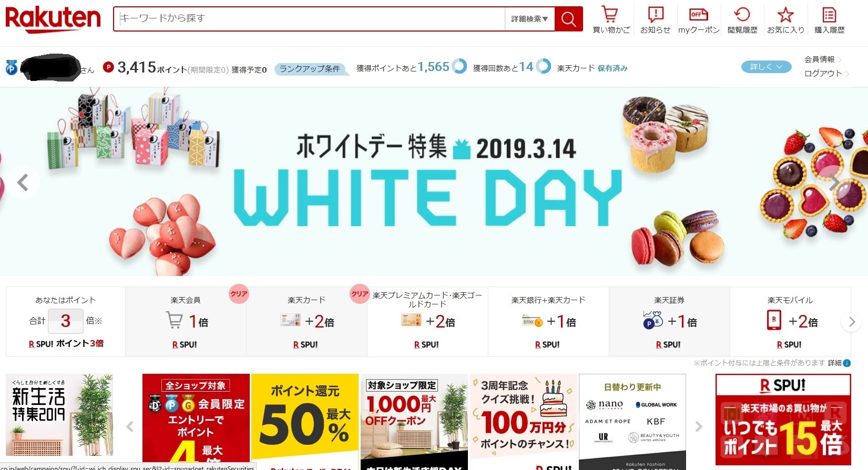This screenshot has width=868, height=470.
Task: Click the 会員情報 link
Action: [820, 59]
